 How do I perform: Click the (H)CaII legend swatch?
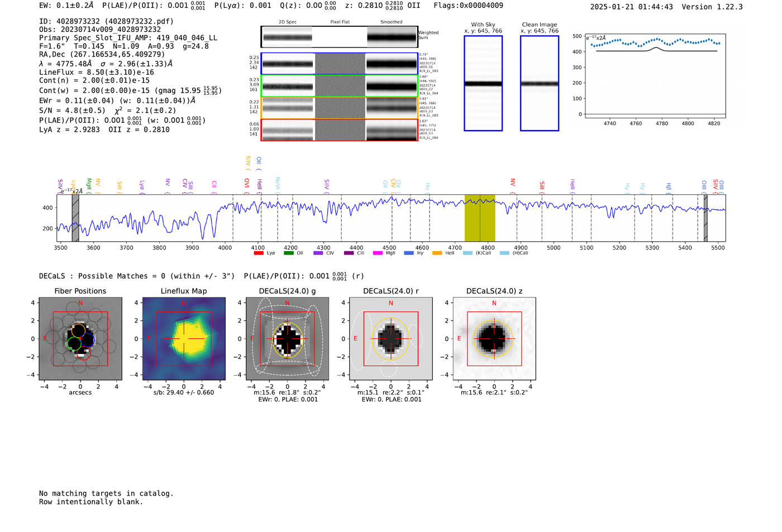pos(504,253)
